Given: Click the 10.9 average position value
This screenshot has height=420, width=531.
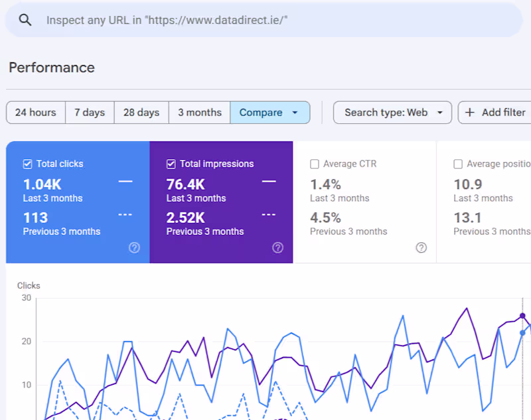Looking at the screenshot, I should pyautogui.click(x=468, y=184).
